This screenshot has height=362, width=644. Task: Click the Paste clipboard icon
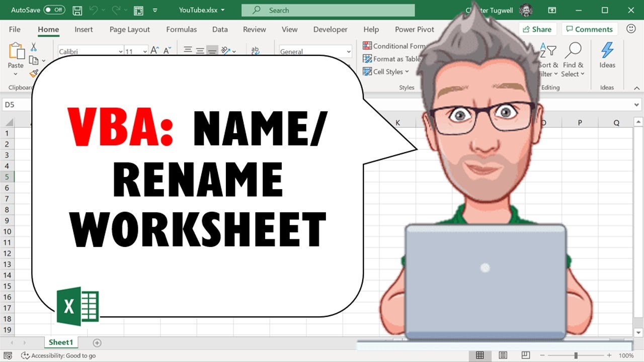click(16, 51)
